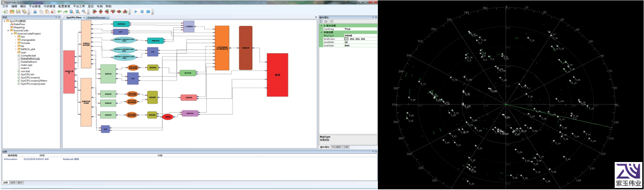This screenshot has width=644, height=190.
Task: Click the Align Left toolbar icon
Action: (95, 12)
